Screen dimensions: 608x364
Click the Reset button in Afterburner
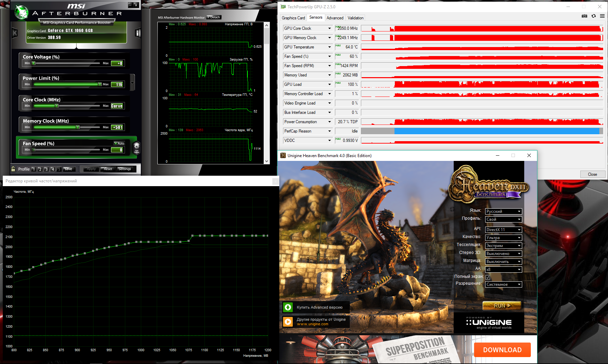point(108,169)
